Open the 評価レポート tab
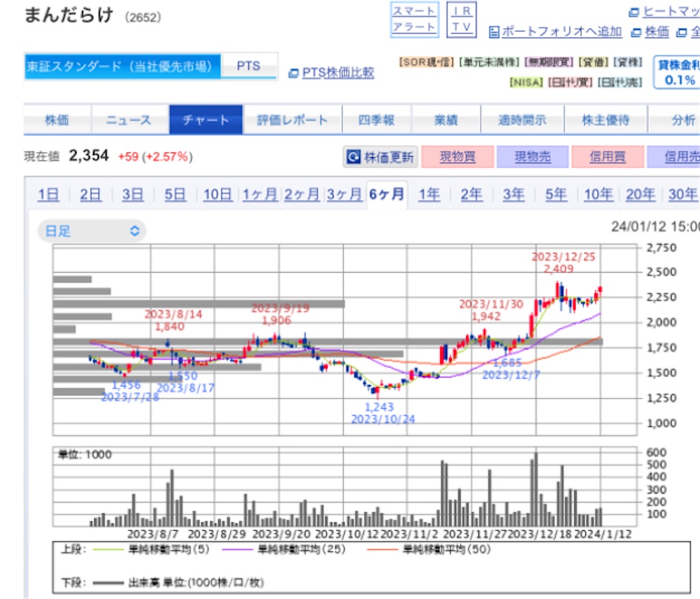This screenshot has height=599, width=700. 293,120
